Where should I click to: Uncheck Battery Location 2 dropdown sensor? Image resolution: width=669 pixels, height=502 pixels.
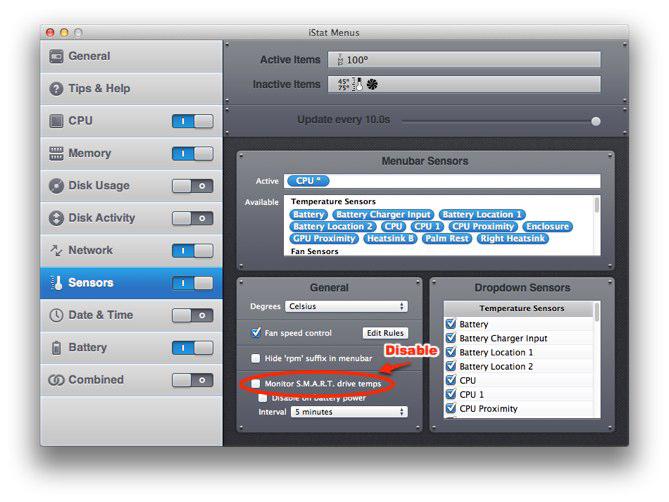coord(451,366)
